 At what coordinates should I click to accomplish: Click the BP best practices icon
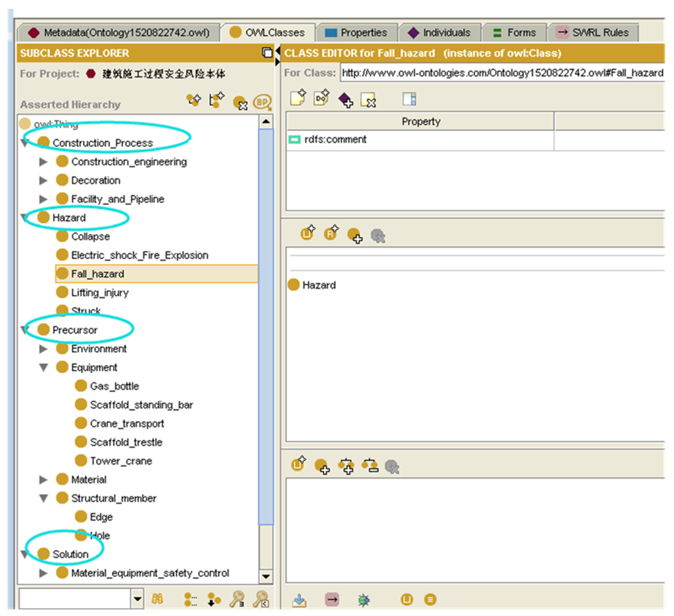(x=263, y=102)
